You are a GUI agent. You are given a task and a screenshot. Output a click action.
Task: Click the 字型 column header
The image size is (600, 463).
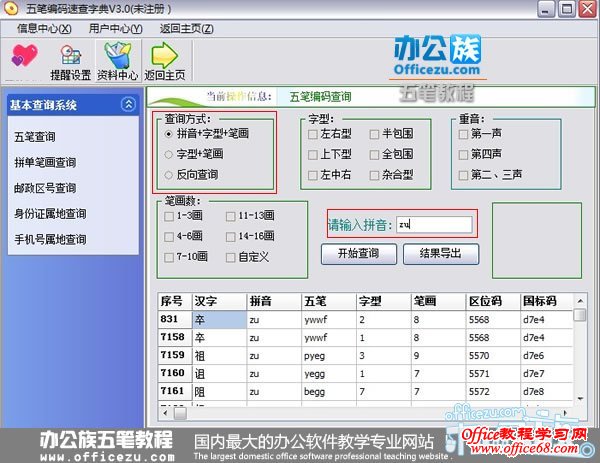[383, 302]
